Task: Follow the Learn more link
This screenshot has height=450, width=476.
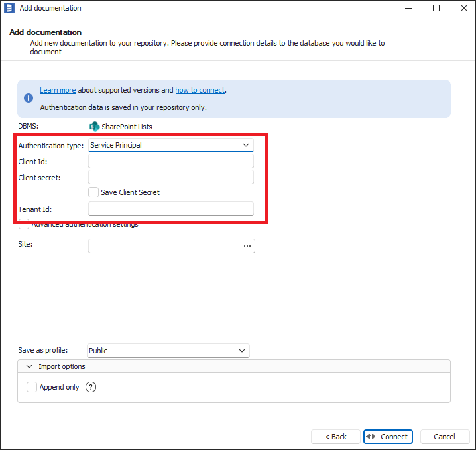Action: click(x=58, y=90)
